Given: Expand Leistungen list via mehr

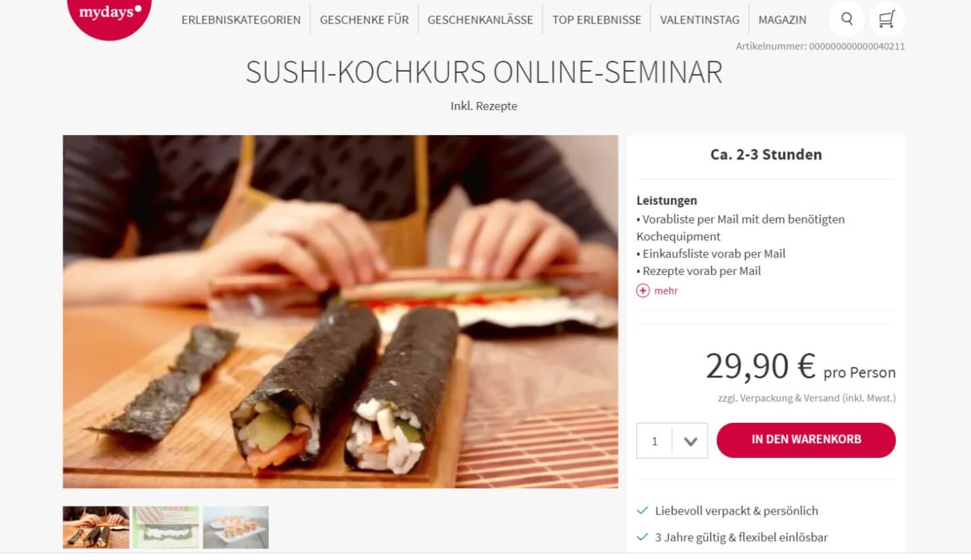Looking at the screenshot, I should (x=666, y=290).
